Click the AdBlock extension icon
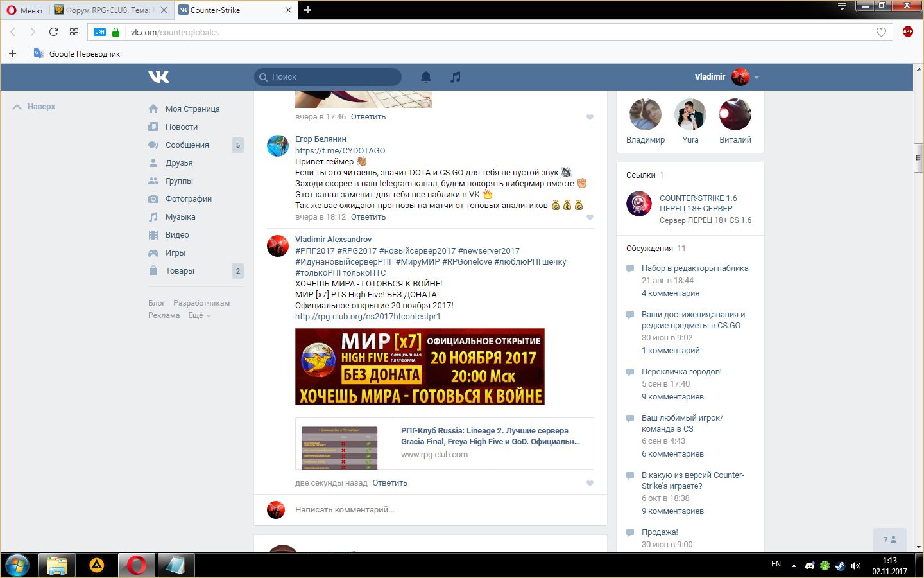924x578 pixels. (x=907, y=32)
